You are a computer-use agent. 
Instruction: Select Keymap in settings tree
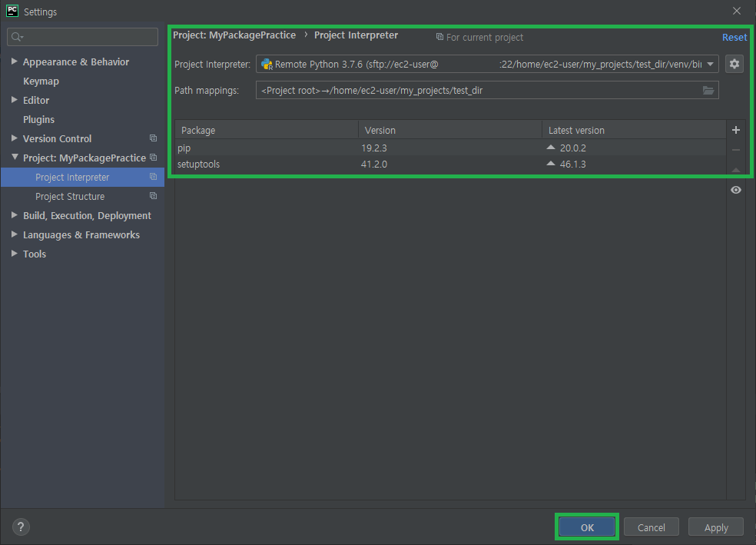(41, 81)
